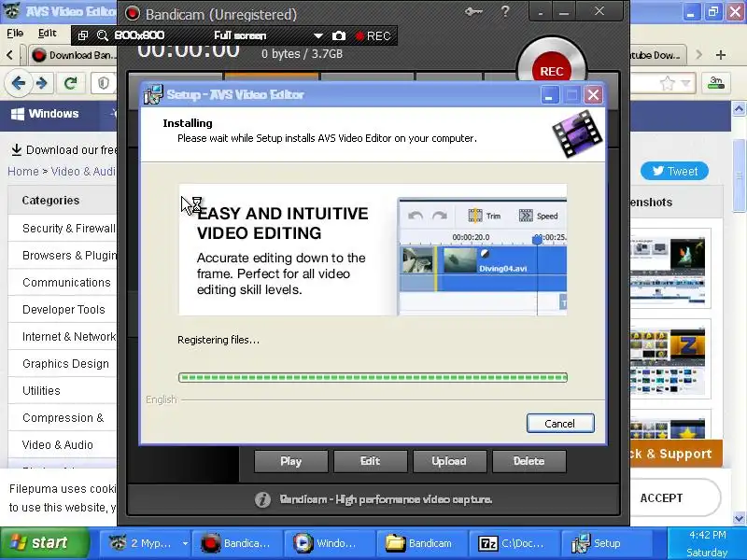Screen dimensions: 747x560
Task: Click the large red REC button in Bandicam
Action: click(x=552, y=71)
